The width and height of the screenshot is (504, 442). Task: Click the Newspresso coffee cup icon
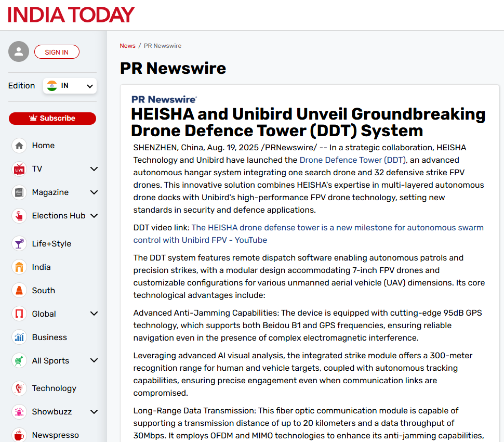(x=19, y=435)
